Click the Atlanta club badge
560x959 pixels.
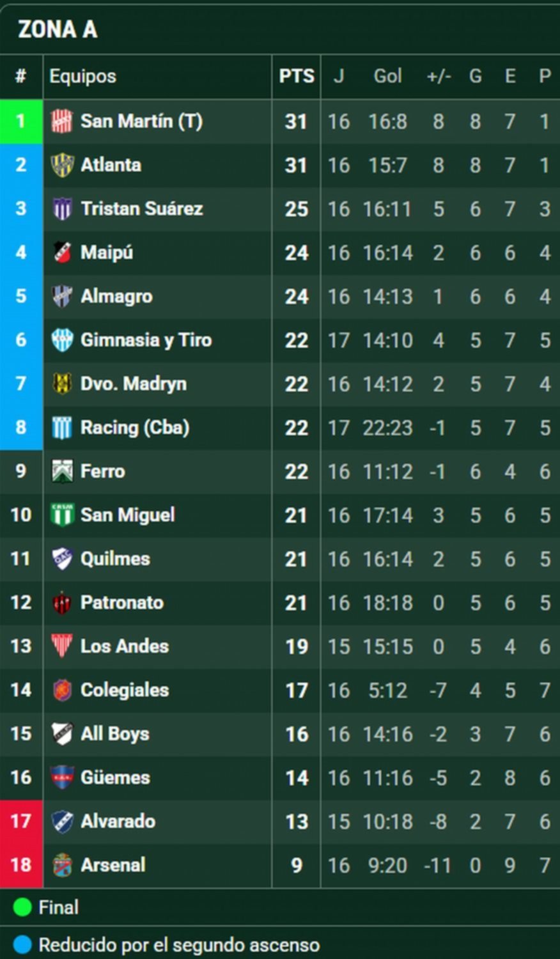[x=62, y=165]
